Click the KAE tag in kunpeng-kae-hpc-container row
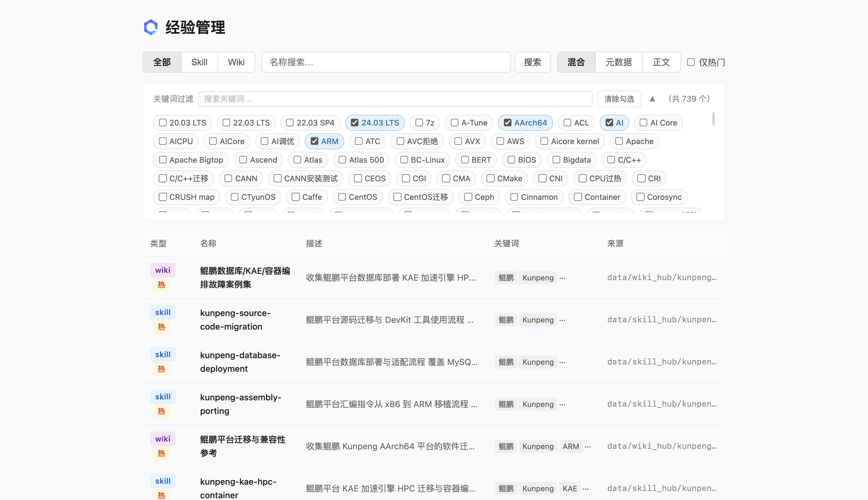 tap(570, 488)
